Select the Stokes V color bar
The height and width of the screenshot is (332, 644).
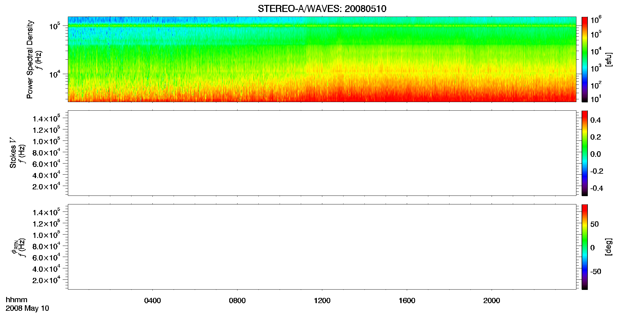click(585, 153)
